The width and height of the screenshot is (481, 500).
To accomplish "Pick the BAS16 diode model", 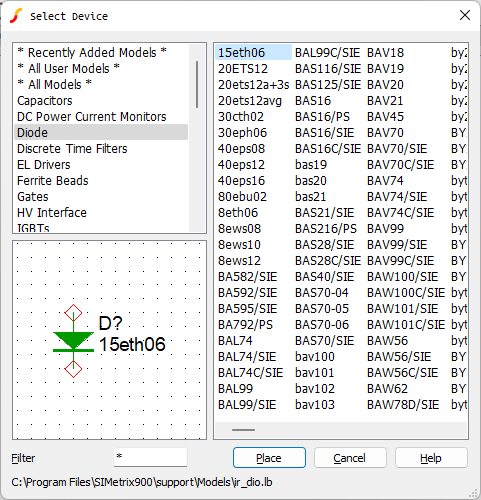I will pos(313,101).
